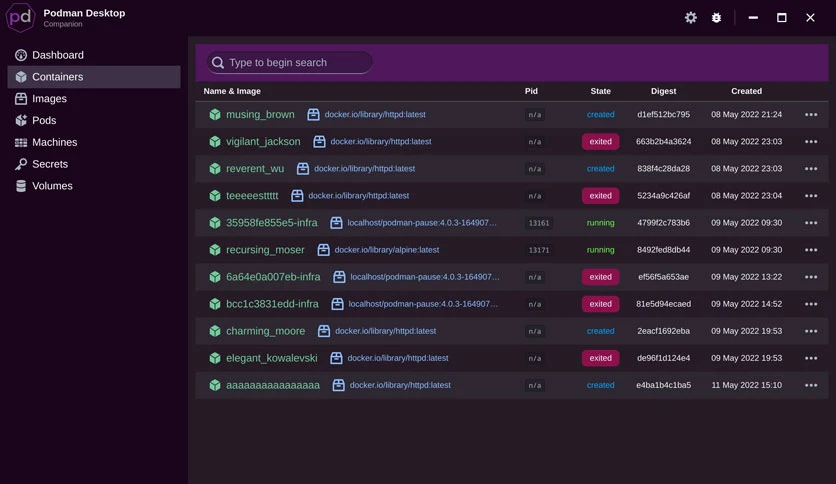
Task: Open the actions menu for vigilant_jackson
Action: coord(811,141)
